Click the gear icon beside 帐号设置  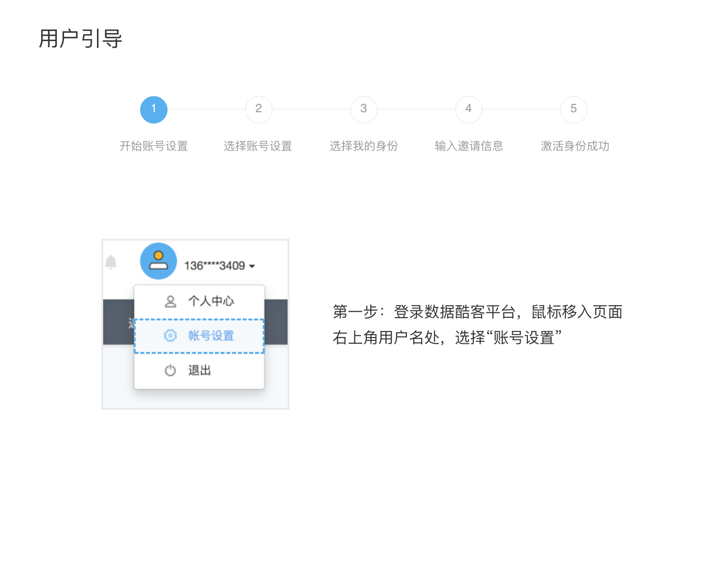point(171,336)
